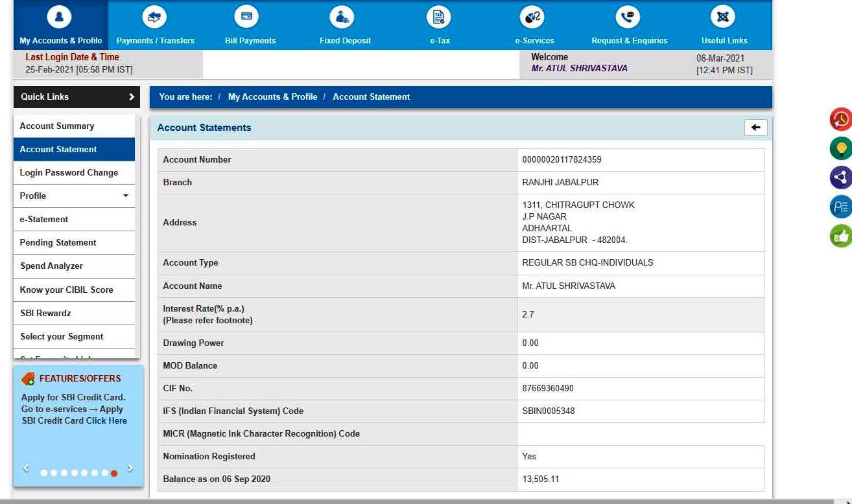Click Account Statement breadcrumb
Viewport: 852px width, 504px height.
pyautogui.click(x=372, y=97)
